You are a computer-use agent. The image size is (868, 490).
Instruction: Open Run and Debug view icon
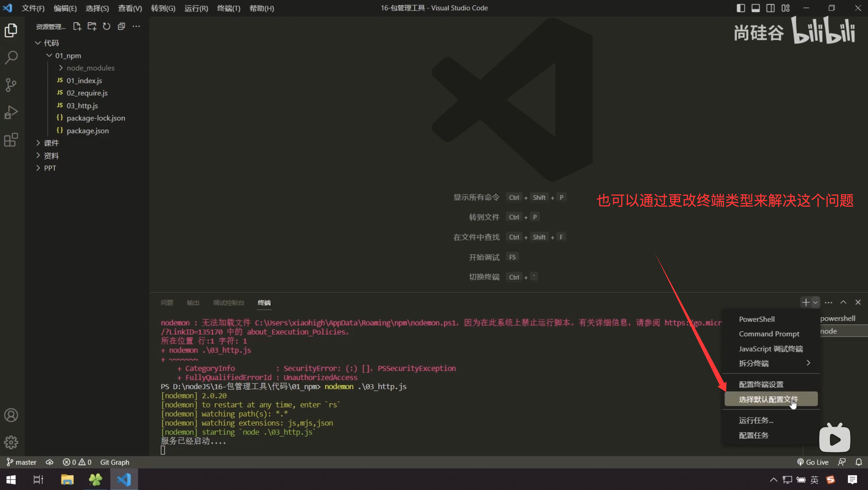pos(11,112)
